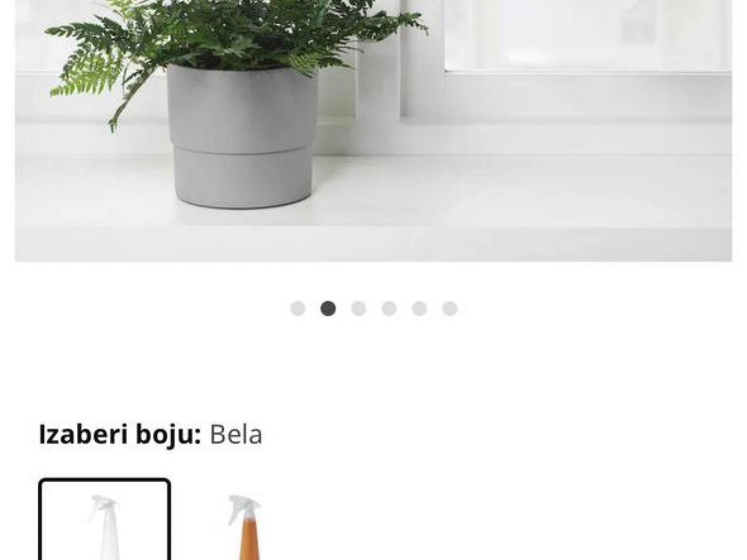Image resolution: width=747 pixels, height=560 pixels.
Task: Select the active dark carousel dot
Action: [x=328, y=309]
